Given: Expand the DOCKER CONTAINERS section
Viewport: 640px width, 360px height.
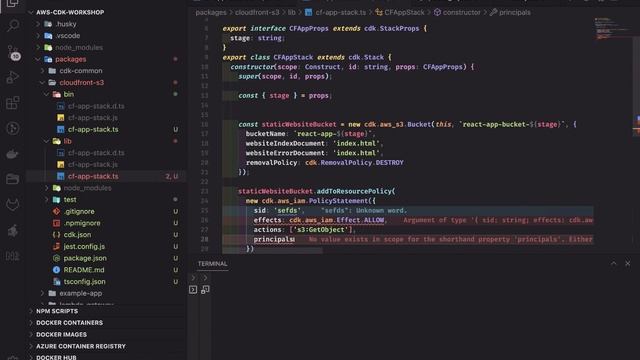Looking at the screenshot, I should [69, 323].
